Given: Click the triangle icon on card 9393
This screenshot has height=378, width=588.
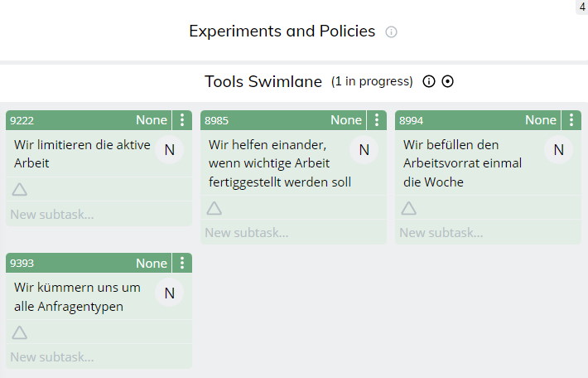Looking at the screenshot, I should click(20, 332).
